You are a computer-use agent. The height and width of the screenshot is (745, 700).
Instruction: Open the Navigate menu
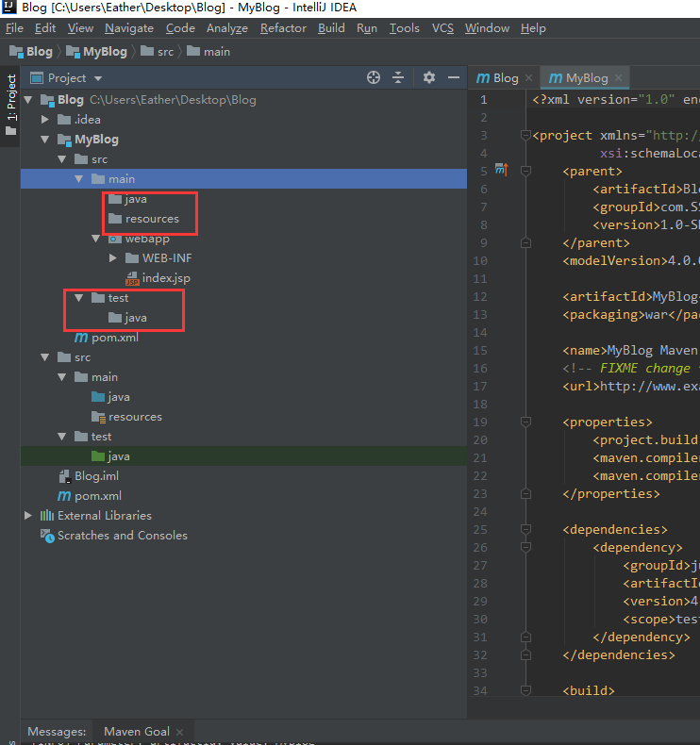(x=129, y=28)
